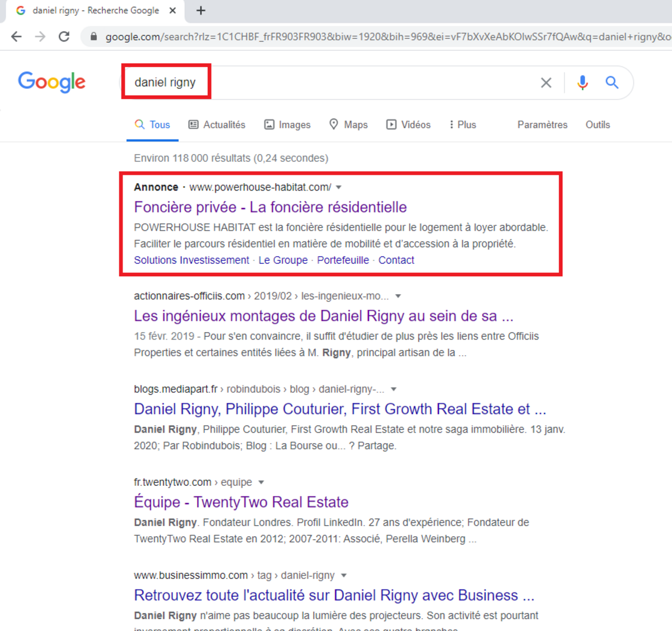672x631 pixels.
Task: Open the Paramètres menu
Action: point(542,124)
